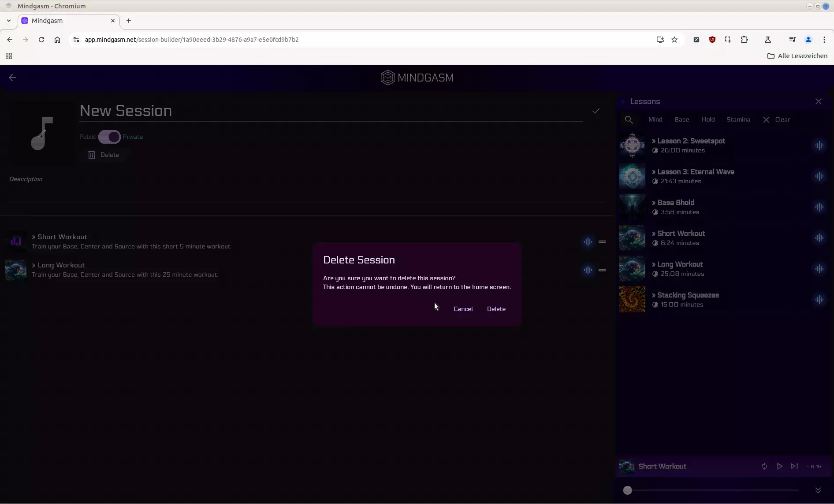Open the browser profile avatar
834x504 pixels.
[x=808, y=40]
